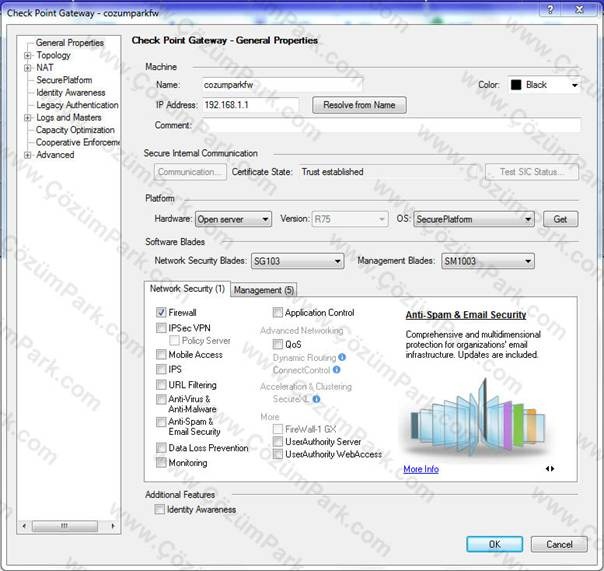Select Legacy Authentication in the tree
604x571 pixels.
click(77, 105)
